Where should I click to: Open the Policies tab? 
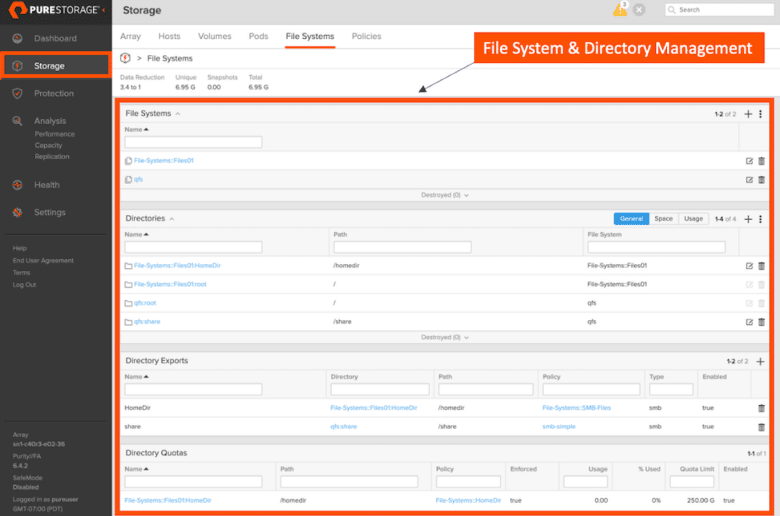coord(366,36)
